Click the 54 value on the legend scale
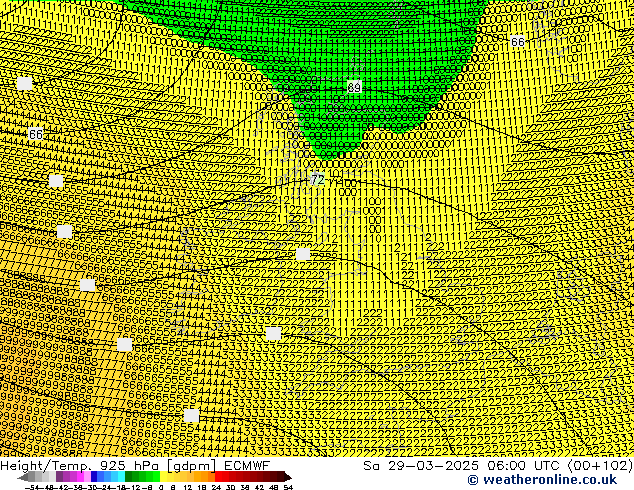Image resolution: width=634 pixels, height=490 pixels. 288,488
